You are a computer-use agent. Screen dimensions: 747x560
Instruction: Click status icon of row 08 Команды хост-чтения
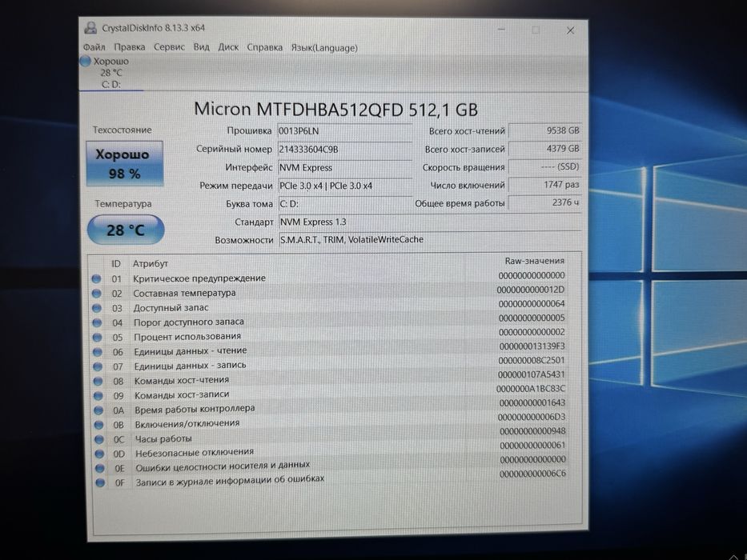[98, 381]
